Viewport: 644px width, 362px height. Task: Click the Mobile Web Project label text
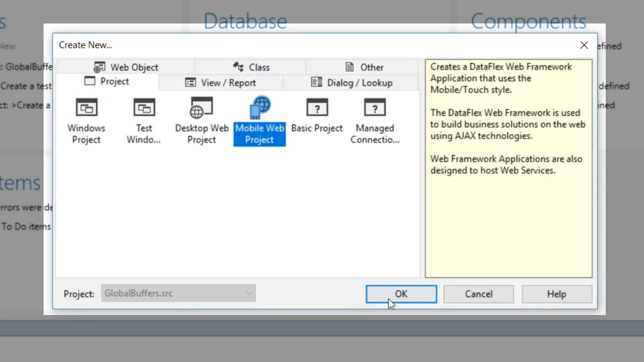pyautogui.click(x=260, y=134)
